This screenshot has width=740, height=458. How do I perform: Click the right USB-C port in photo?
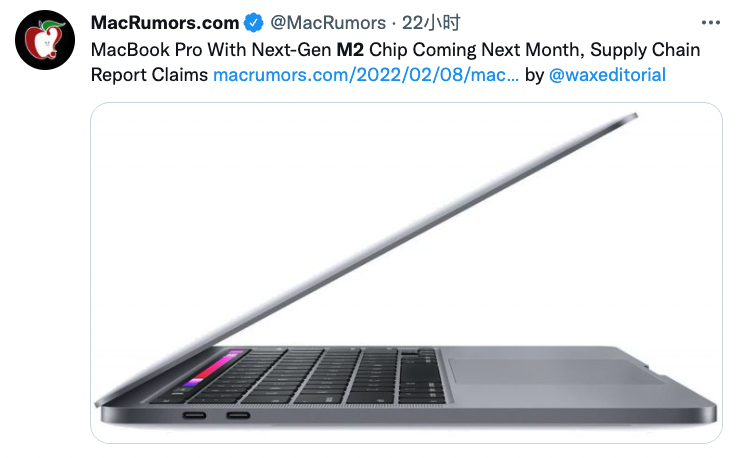[x=238, y=416]
